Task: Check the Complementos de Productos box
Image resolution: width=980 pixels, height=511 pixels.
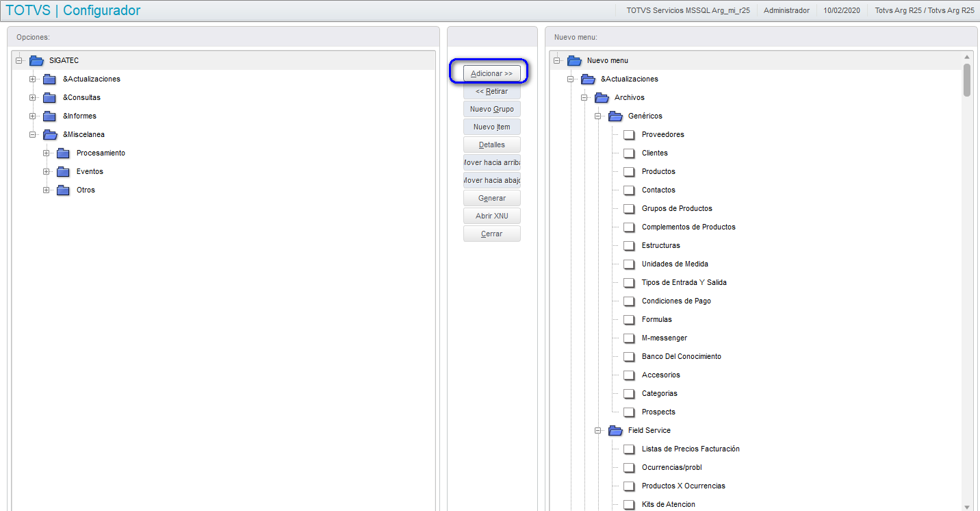Action: click(x=629, y=227)
